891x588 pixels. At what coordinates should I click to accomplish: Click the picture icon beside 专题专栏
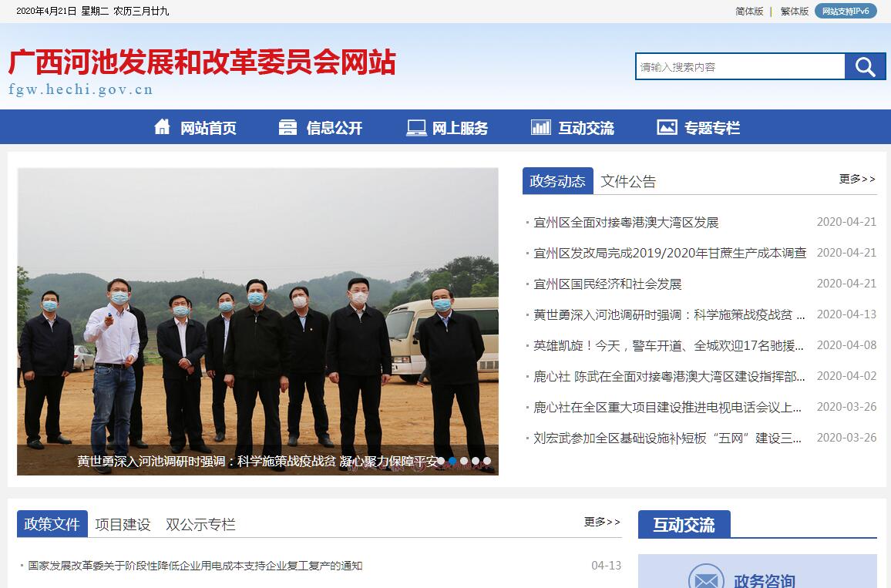pos(667,127)
